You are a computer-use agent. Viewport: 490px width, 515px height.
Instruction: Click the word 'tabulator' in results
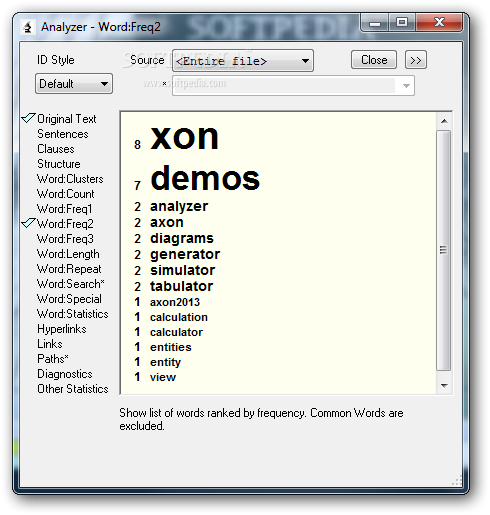181,286
